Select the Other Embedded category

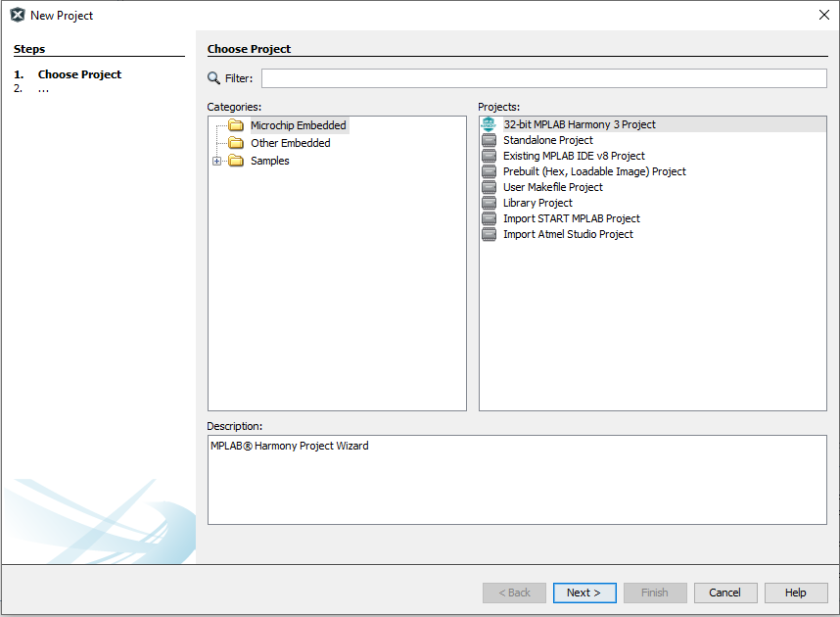[x=290, y=142]
